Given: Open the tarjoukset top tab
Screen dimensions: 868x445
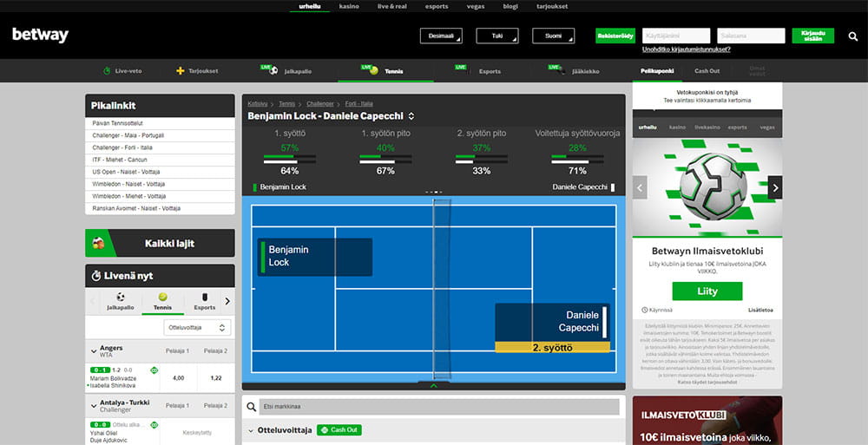Looking at the screenshot, I should point(552,7).
